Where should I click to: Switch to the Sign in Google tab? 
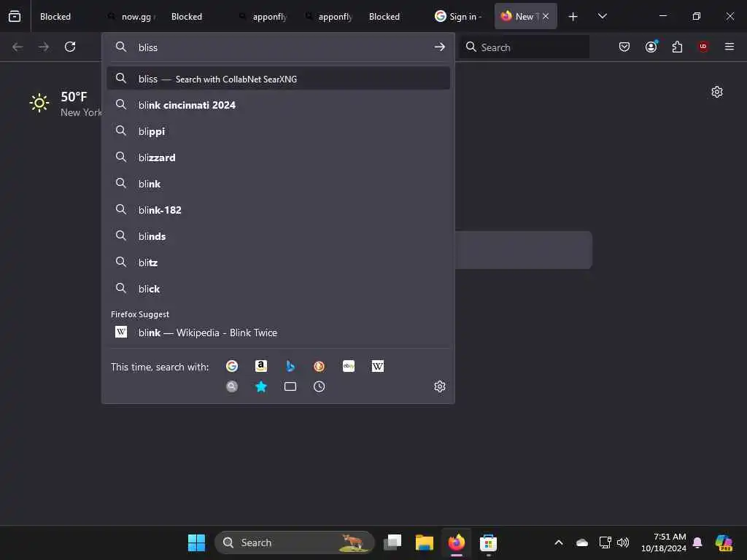pyautogui.click(x=460, y=17)
